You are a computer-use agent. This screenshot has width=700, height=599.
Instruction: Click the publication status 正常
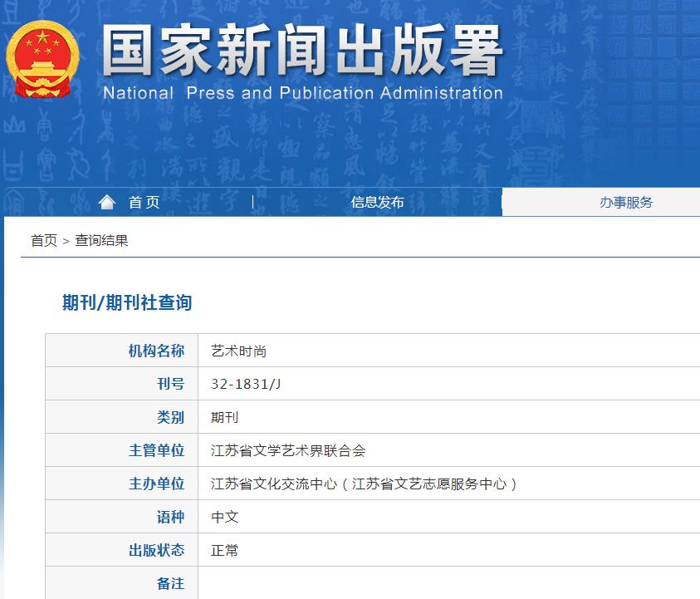tap(223, 549)
